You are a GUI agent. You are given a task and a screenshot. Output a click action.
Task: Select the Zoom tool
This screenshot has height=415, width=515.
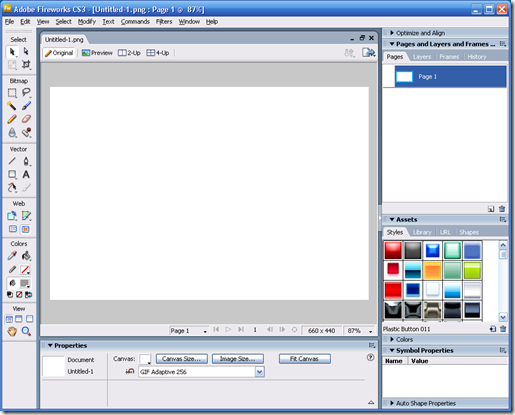26,331
